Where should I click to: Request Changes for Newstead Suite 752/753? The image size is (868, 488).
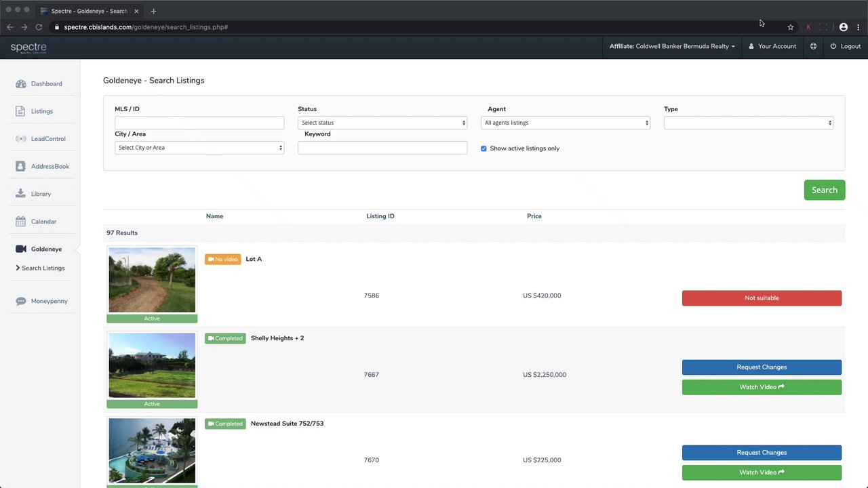coord(762,453)
